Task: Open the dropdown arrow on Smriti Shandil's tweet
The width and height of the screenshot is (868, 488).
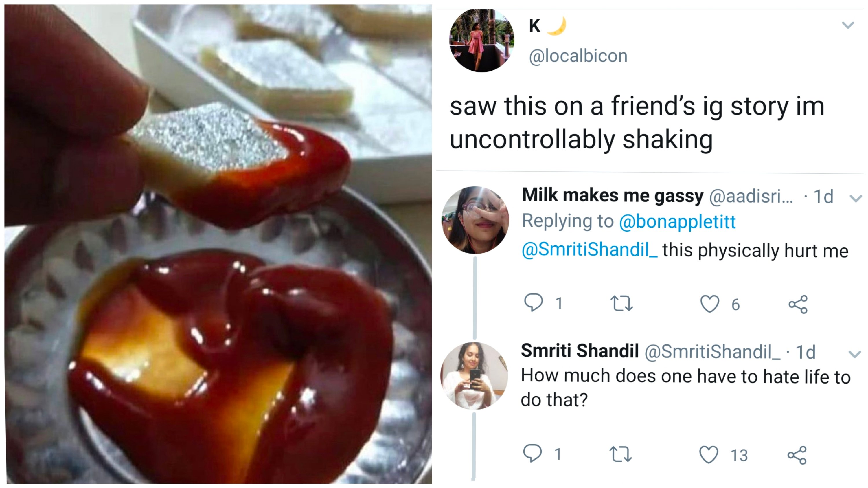Action: tap(855, 354)
